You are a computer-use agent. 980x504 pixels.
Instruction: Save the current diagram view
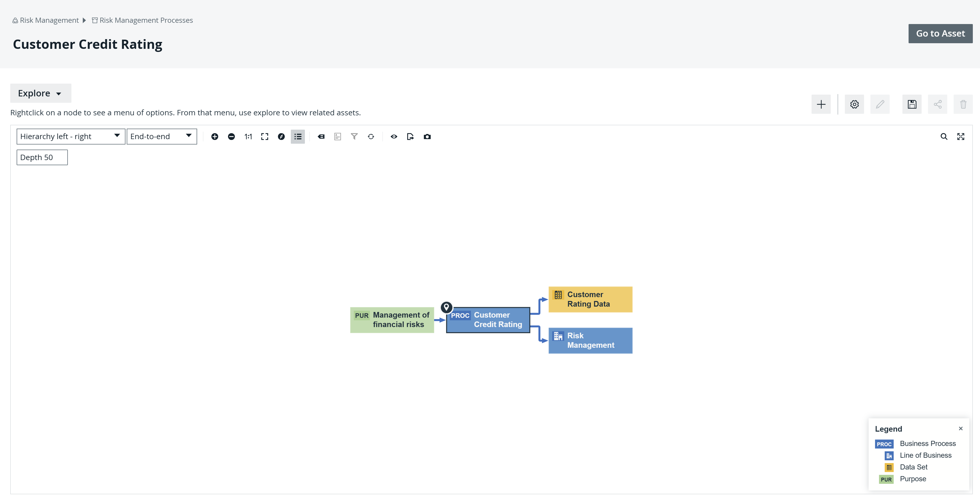(912, 104)
